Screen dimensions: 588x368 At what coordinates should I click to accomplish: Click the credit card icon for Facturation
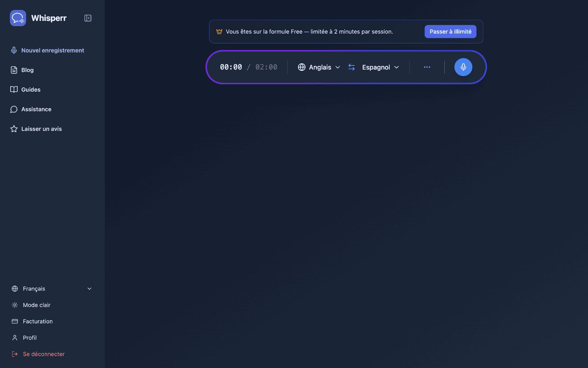coord(15,321)
